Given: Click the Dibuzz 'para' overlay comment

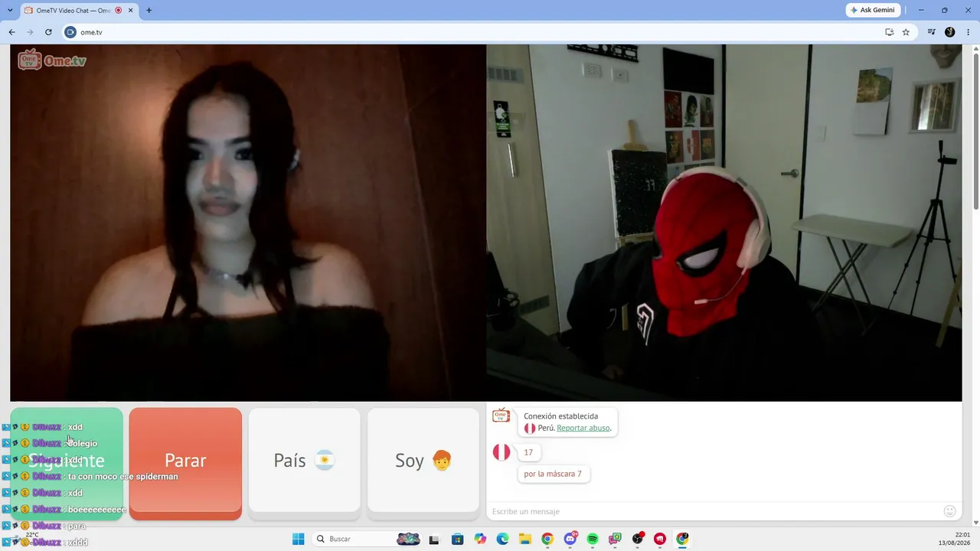Looking at the screenshot, I should [77, 526].
